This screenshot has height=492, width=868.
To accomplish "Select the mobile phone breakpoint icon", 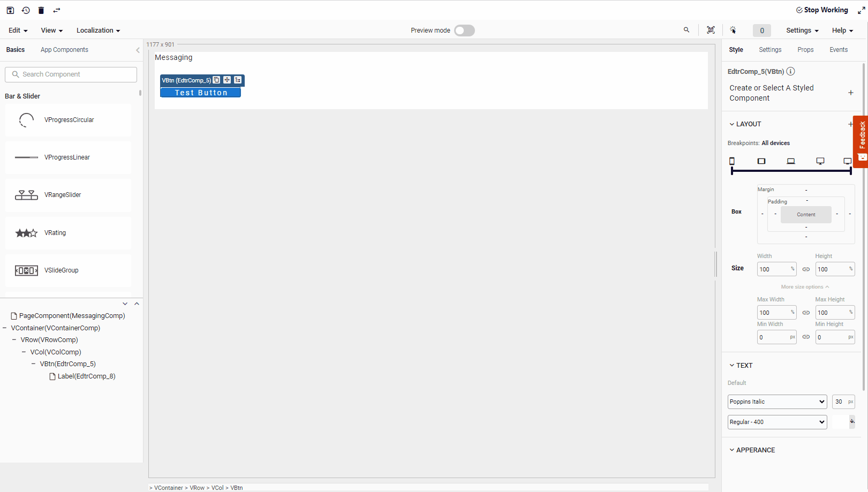I will pyautogui.click(x=732, y=161).
